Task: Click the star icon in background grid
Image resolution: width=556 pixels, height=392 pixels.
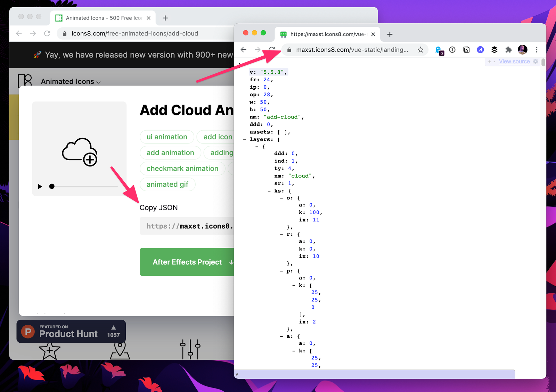Action: click(x=50, y=351)
